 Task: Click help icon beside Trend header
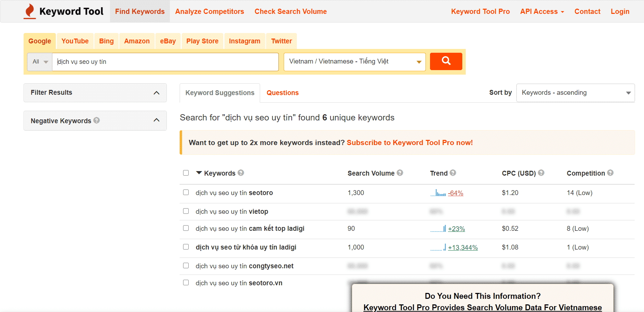click(x=453, y=172)
